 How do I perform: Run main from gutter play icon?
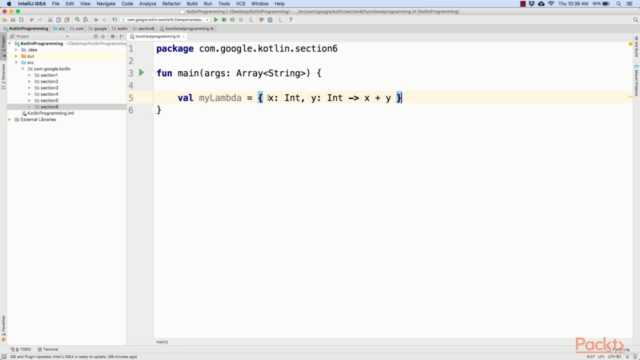tap(141, 73)
